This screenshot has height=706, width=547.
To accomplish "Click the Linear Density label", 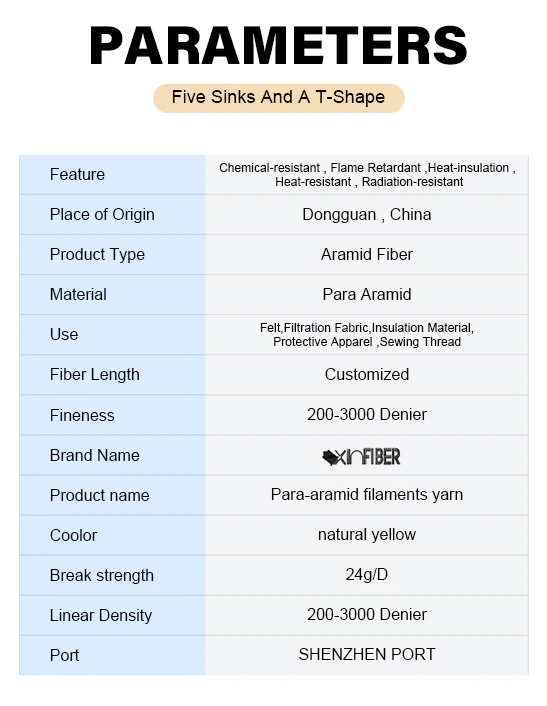I will pyautogui.click(x=101, y=615).
